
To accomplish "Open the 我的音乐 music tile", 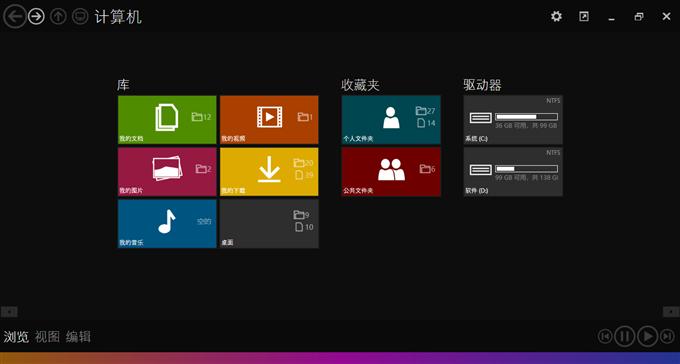I will pyautogui.click(x=167, y=223).
